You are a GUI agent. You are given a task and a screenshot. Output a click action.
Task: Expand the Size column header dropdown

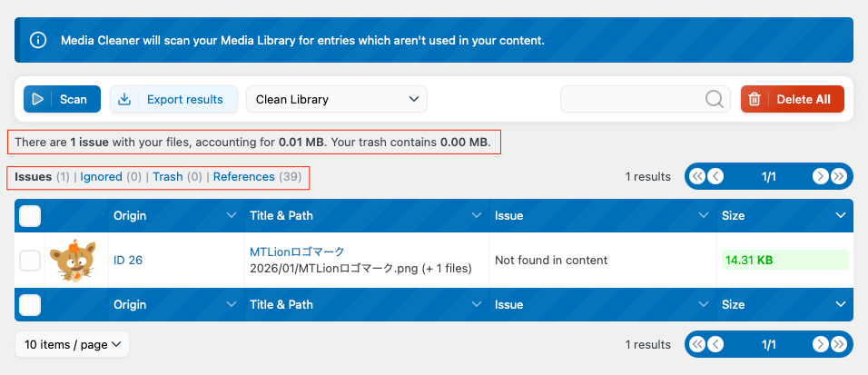pyautogui.click(x=840, y=215)
